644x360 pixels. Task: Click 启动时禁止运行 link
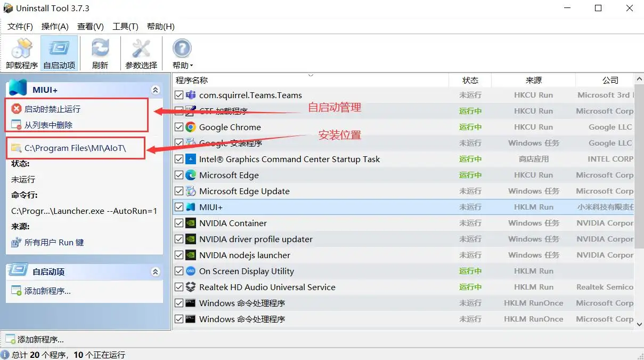click(x=52, y=109)
